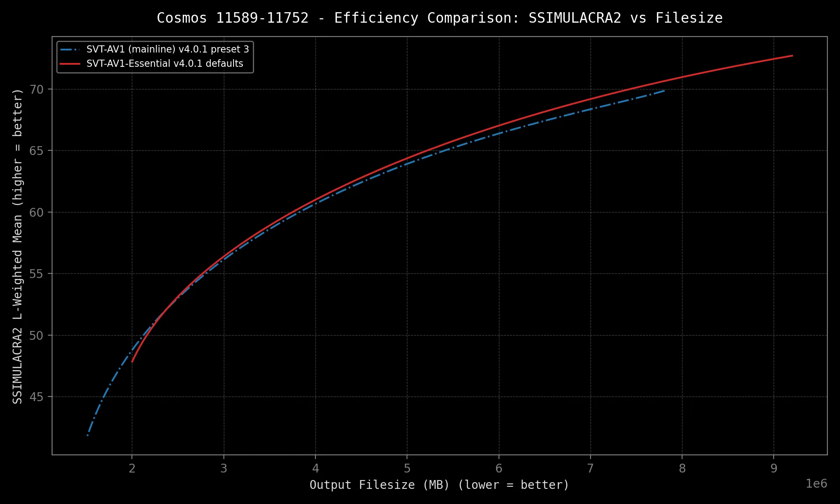Viewport: 840px width, 504px height.
Task: Click the chart title text
Action: pyautogui.click(x=439, y=18)
